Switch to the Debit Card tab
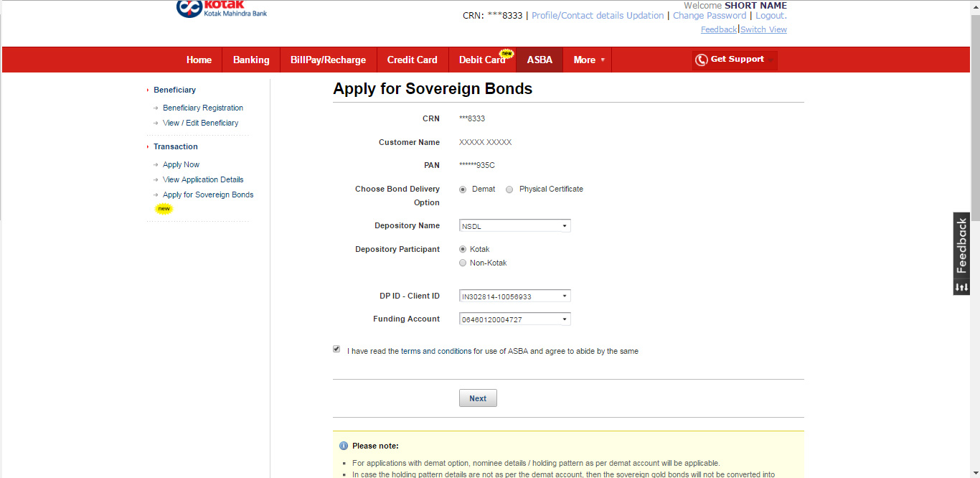This screenshot has width=980, height=478. pyautogui.click(x=482, y=60)
